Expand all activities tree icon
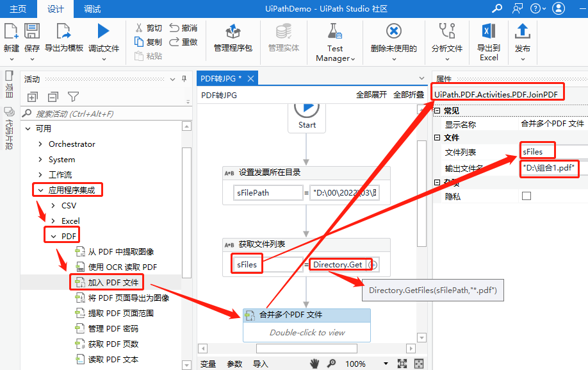The width and height of the screenshot is (588, 370). tap(33, 97)
